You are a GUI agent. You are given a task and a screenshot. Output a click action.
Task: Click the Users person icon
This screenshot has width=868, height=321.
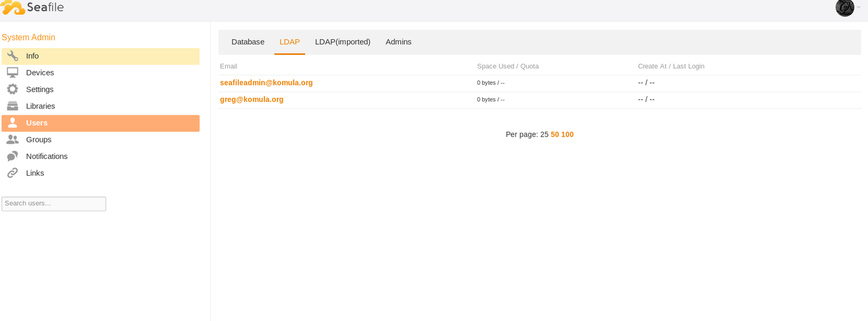(12, 123)
